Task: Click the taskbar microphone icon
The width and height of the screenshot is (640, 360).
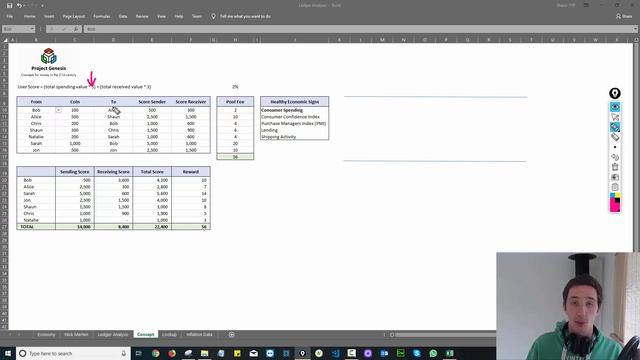Action: tap(124, 353)
